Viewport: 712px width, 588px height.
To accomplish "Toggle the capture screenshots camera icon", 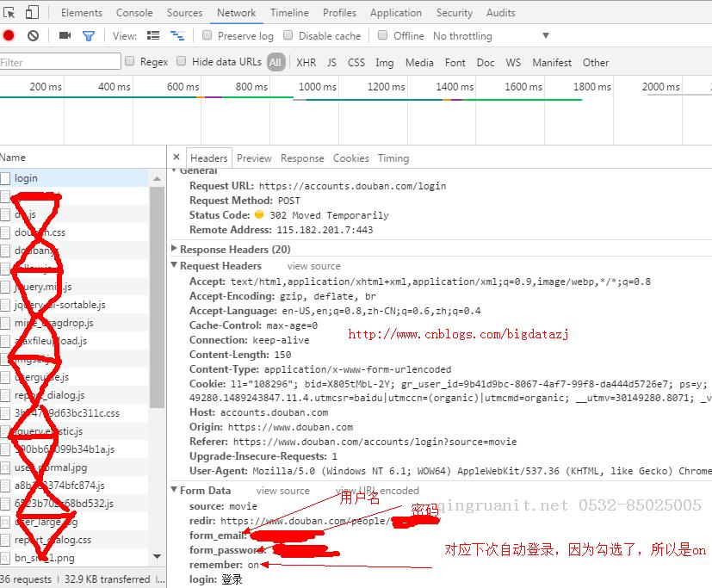I will (x=65, y=35).
